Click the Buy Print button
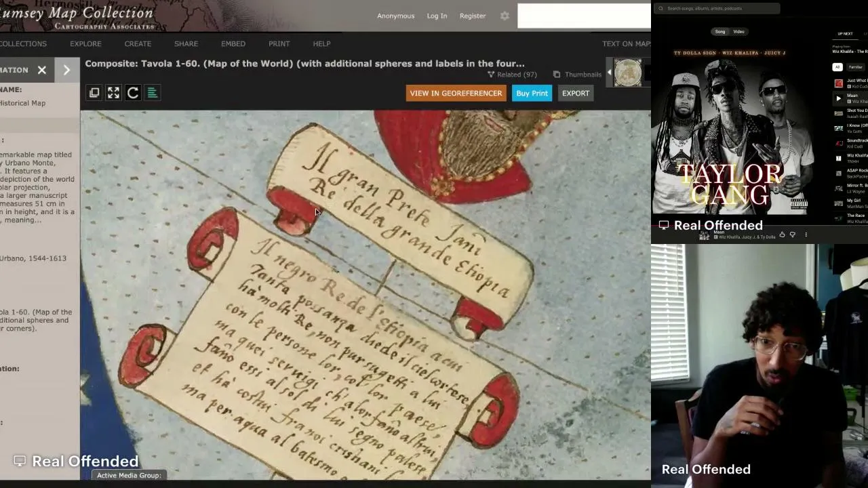The image size is (868, 488). pyautogui.click(x=532, y=94)
